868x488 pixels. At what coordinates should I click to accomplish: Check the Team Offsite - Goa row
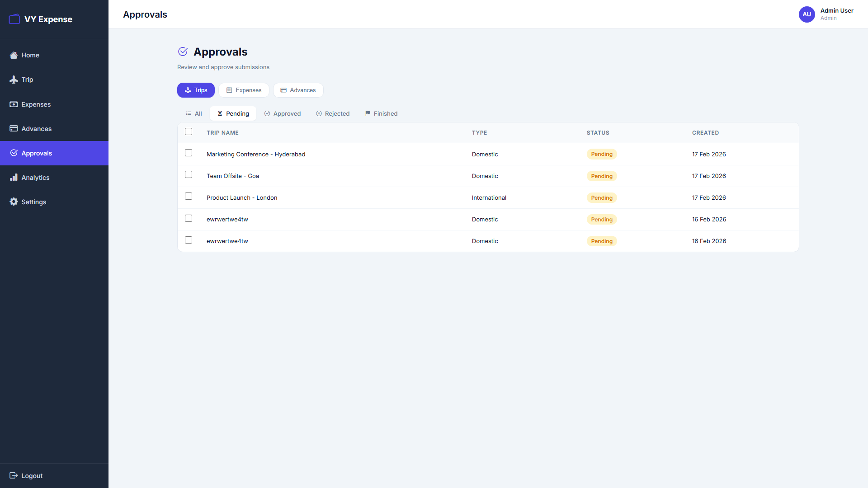[x=189, y=174]
